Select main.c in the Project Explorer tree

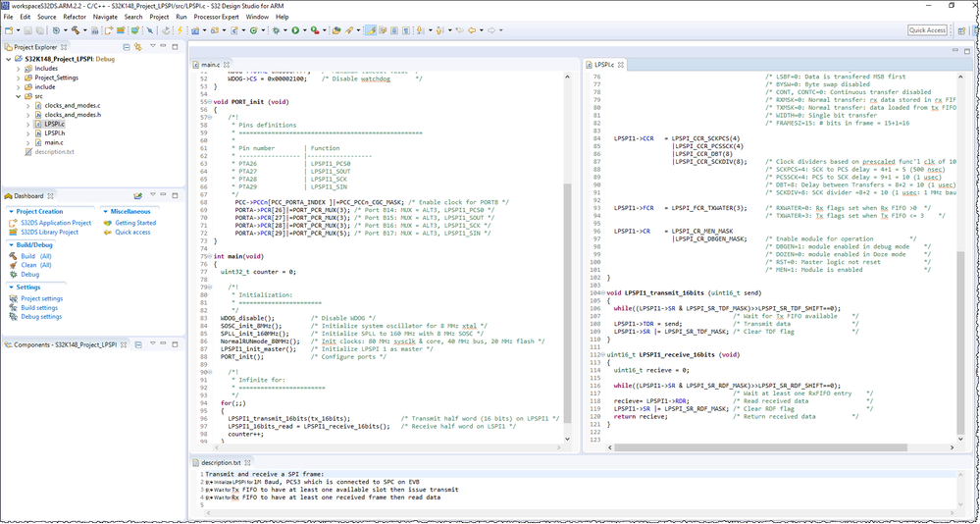pyautogui.click(x=53, y=142)
